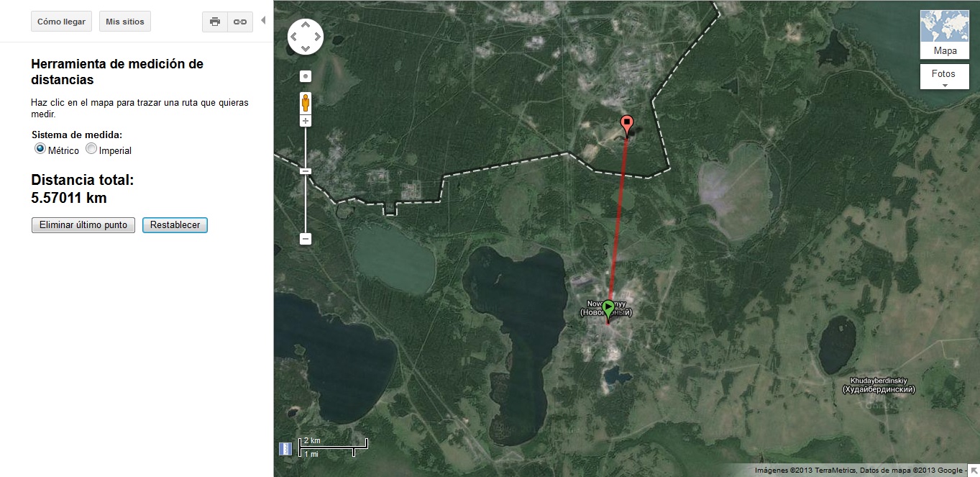
Task: Click the pan control compass
Action: click(306, 37)
